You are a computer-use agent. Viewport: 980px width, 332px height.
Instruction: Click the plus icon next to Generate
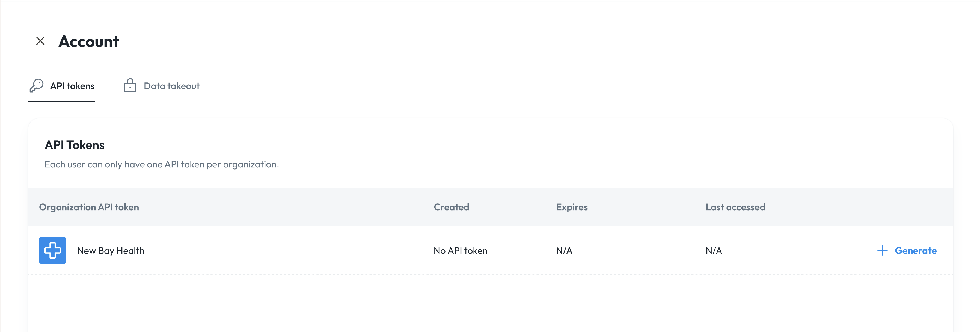coord(882,250)
